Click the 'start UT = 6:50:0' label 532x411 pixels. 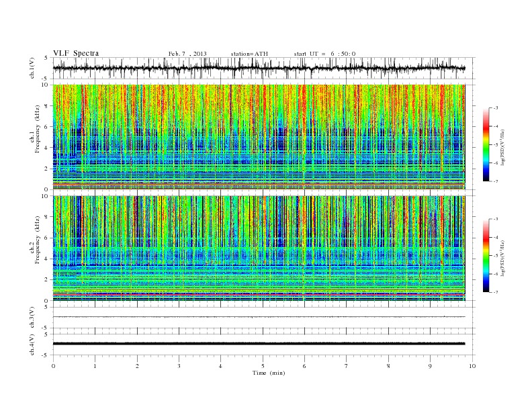tap(324, 54)
